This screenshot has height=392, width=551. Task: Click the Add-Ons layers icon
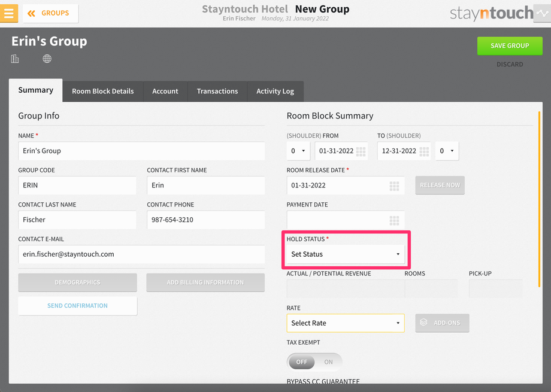(x=423, y=322)
